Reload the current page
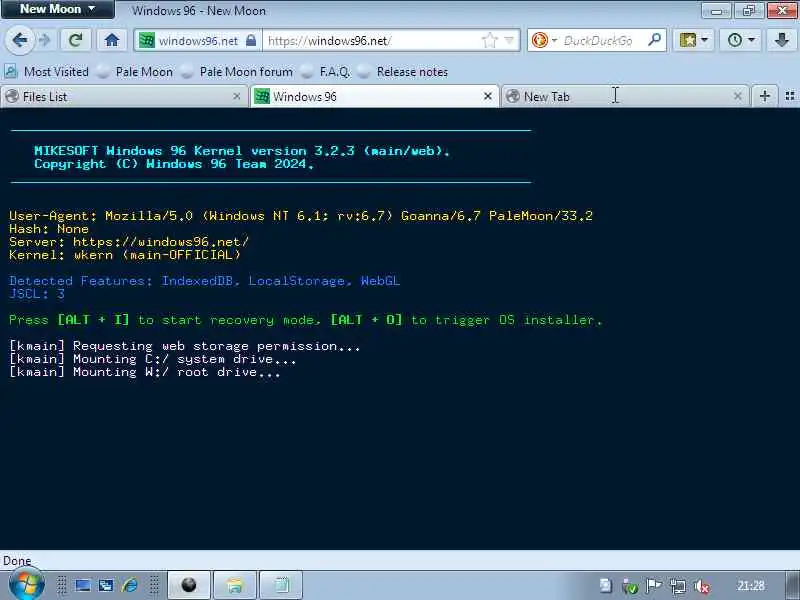Image resolution: width=800 pixels, height=600 pixels. pos(76,40)
